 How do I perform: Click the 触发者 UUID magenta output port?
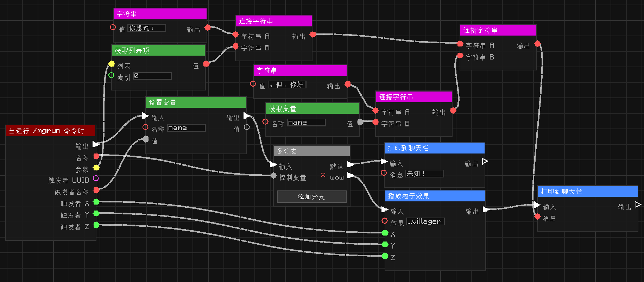coord(96,178)
